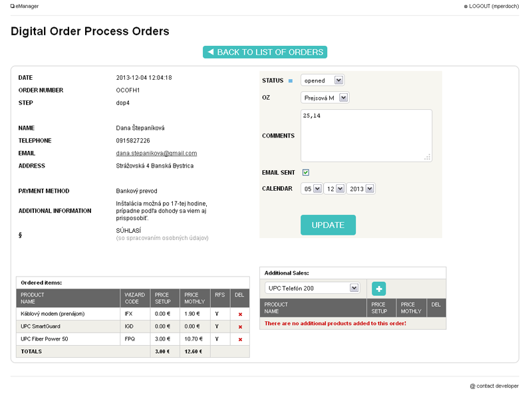Image resolution: width=532 pixels, height=399 pixels.
Task: Click the address Strážovská 4 Banská Bystrica
Action: click(x=155, y=166)
